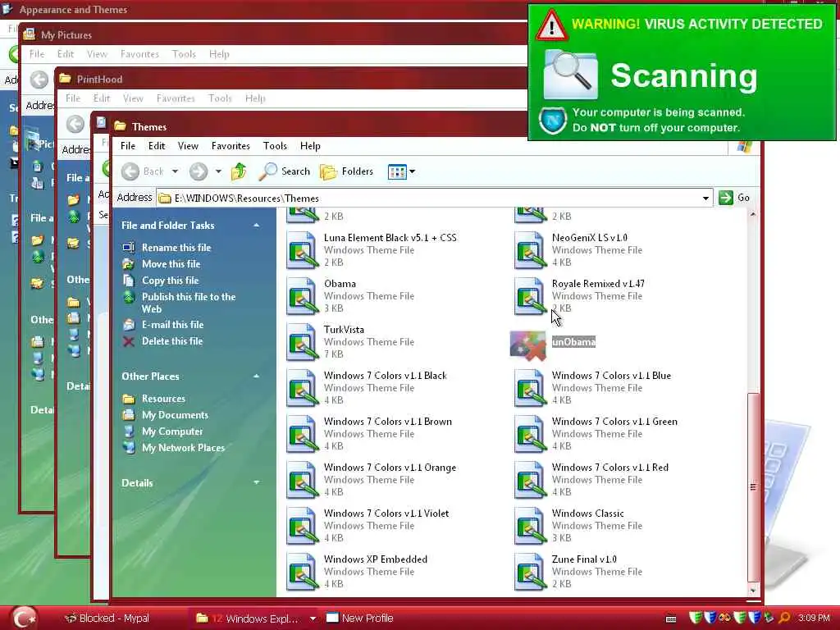Select Windows 7 Colors v1.1 Black file name
The width and height of the screenshot is (840, 630).
pos(386,376)
